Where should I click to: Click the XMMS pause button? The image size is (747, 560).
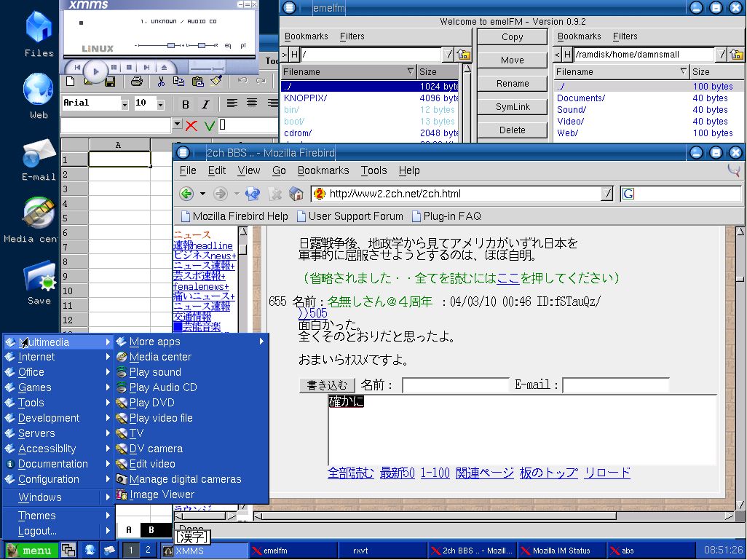114,68
